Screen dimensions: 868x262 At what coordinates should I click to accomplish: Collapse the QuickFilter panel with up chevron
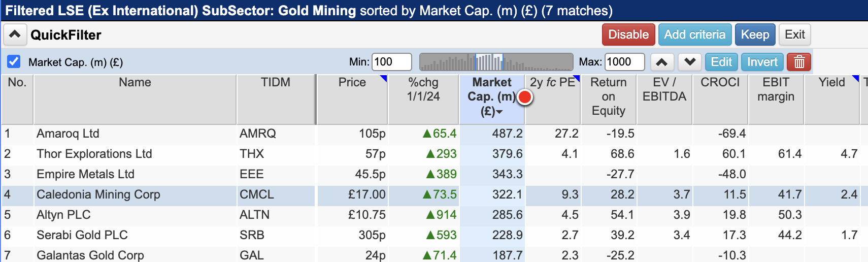point(15,35)
